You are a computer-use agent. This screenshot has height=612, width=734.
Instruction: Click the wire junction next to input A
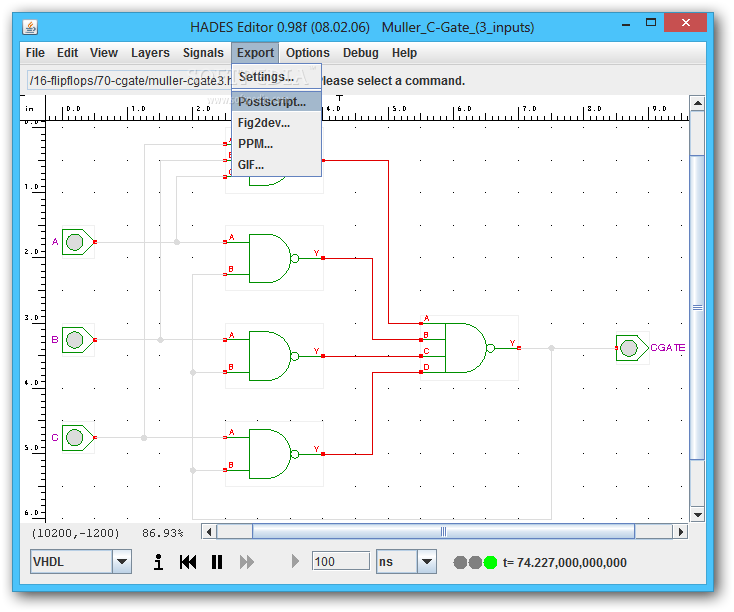click(x=176, y=242)
